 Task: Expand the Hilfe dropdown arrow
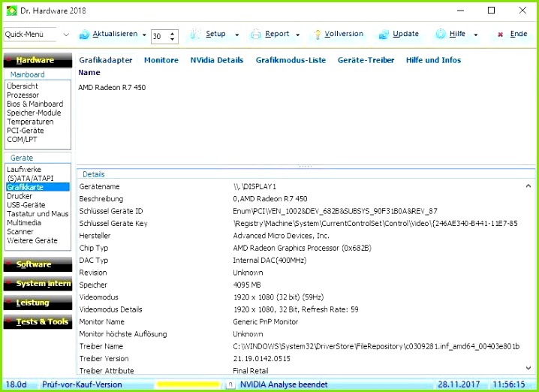475,35
